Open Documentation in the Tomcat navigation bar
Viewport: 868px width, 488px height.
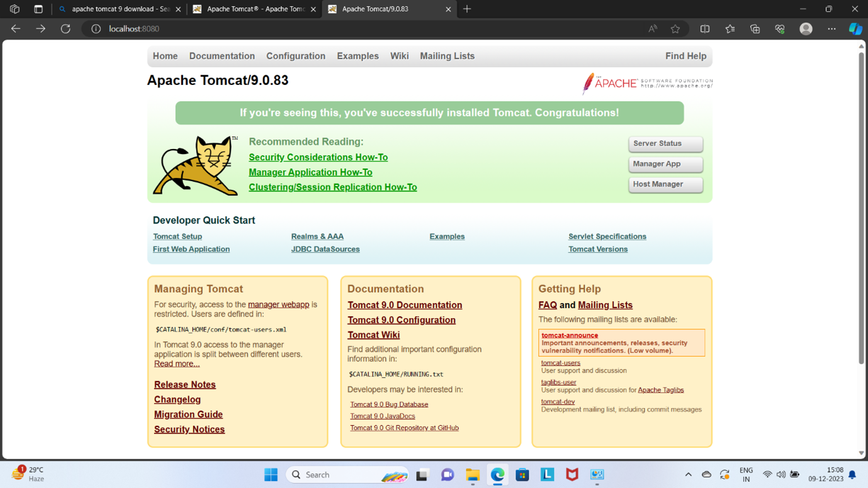click(222, 56)
